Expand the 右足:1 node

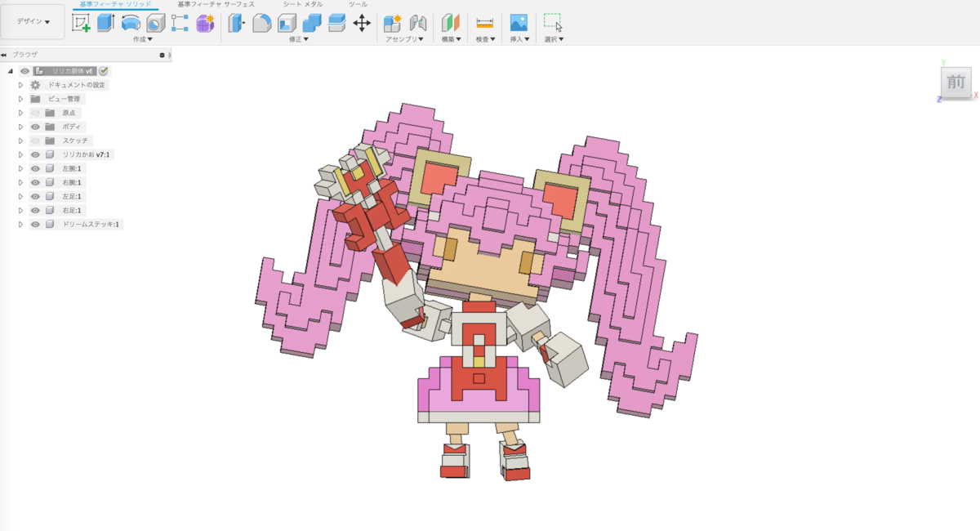coord(21,210)
